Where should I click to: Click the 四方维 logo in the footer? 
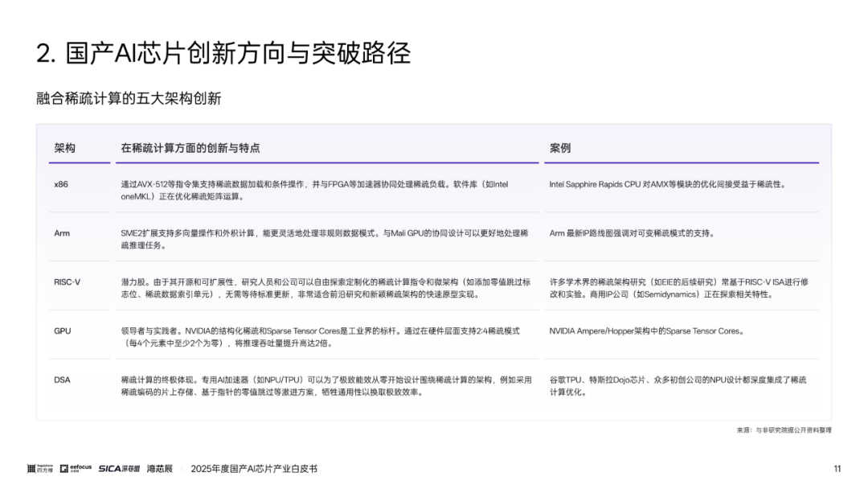pos(40,469)
